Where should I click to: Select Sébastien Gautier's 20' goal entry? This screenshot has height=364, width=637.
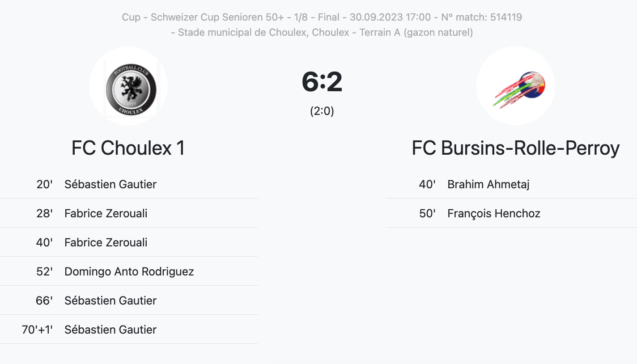[110, 184]
